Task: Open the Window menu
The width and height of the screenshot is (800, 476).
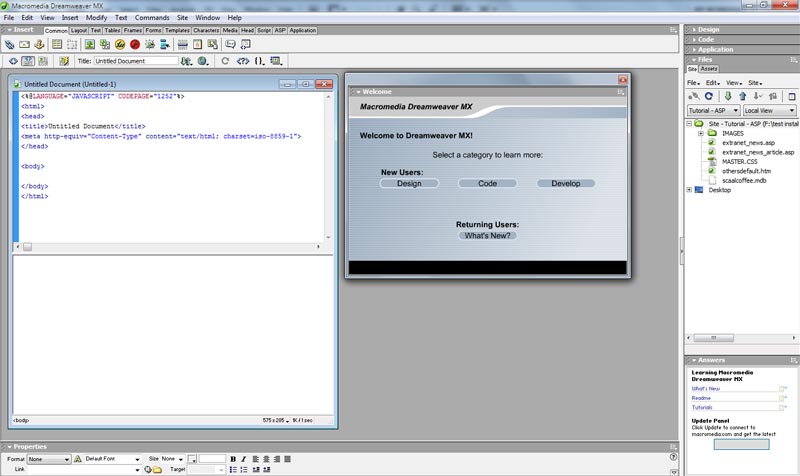Action: pyautogui.click(x=208, y=17)
